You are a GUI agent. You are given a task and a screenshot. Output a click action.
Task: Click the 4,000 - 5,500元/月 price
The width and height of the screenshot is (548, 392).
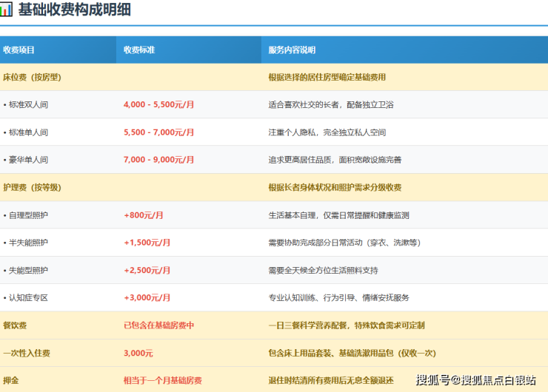(158, 105)
